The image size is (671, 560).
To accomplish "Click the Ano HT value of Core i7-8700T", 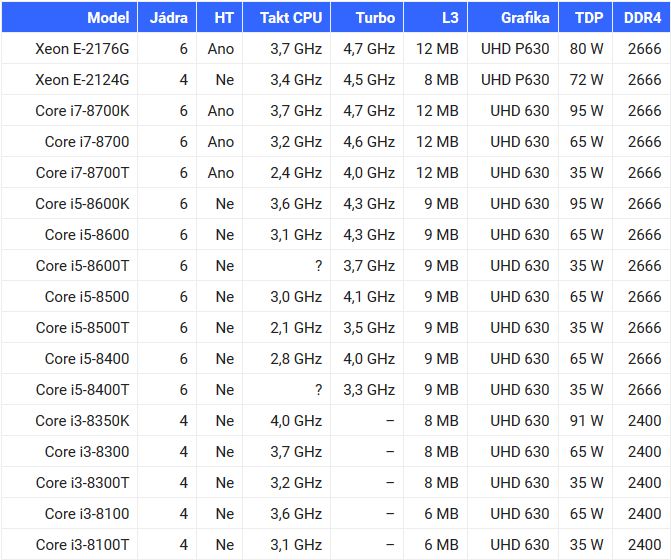I will point(221,173).
